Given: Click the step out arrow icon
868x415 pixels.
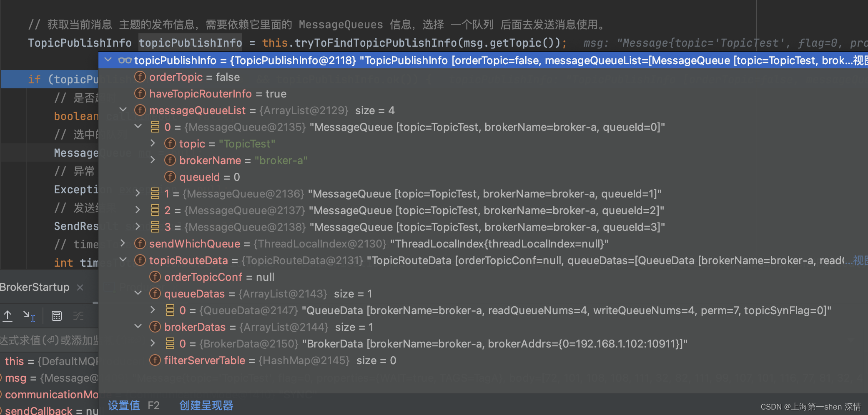Looking at the screenshot, I should coord(8,316).
